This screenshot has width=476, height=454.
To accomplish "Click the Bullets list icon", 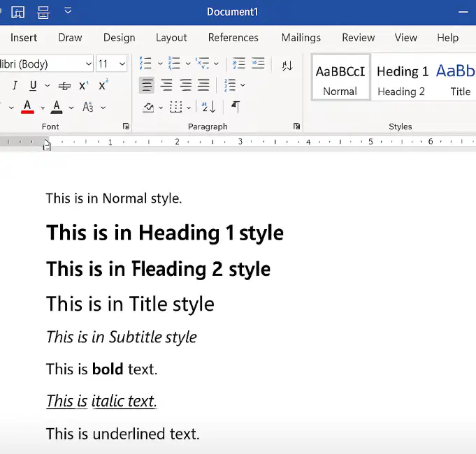I will tap(145, 64).
